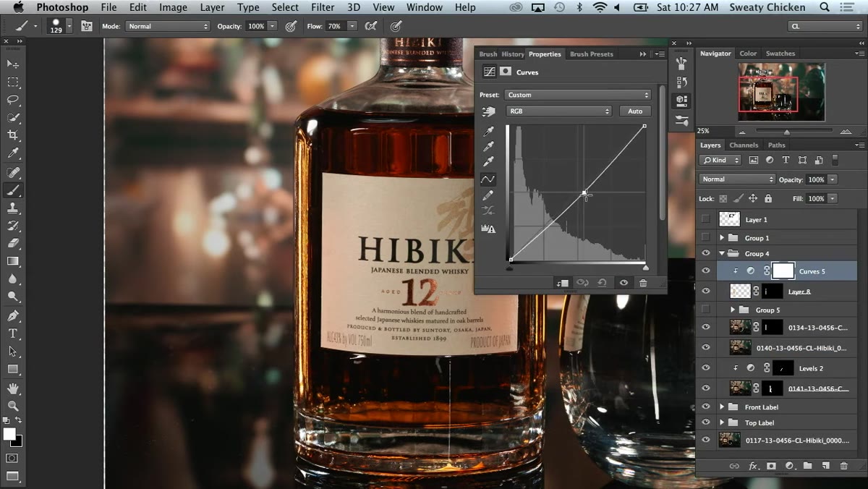Screen dimensions: 868x489
Task: Select the Crop tool
Action: (x=13, y=135)
